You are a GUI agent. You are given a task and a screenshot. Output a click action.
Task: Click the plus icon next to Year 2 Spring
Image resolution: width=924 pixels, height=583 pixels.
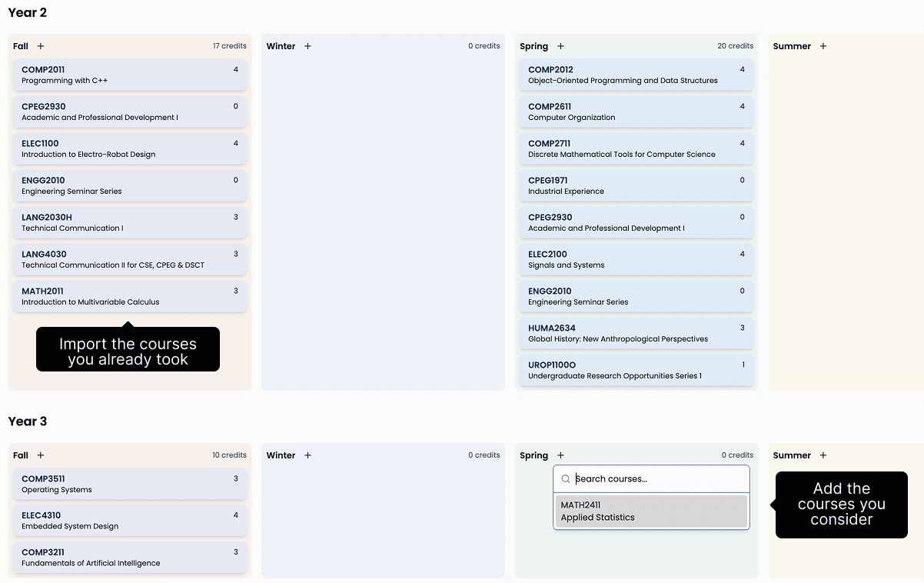coord(560,46)
